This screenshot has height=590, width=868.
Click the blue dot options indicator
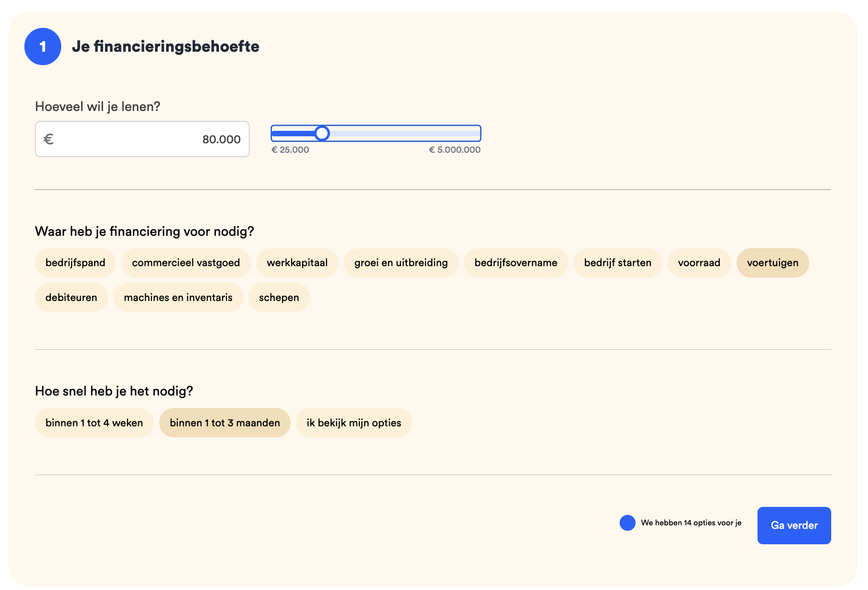coord(628,523)
